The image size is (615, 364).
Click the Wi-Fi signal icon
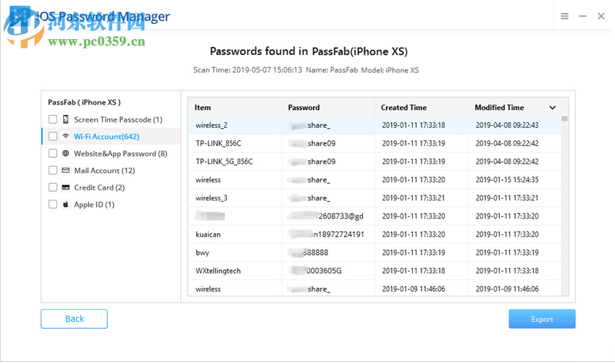click(x=65, y=136)
